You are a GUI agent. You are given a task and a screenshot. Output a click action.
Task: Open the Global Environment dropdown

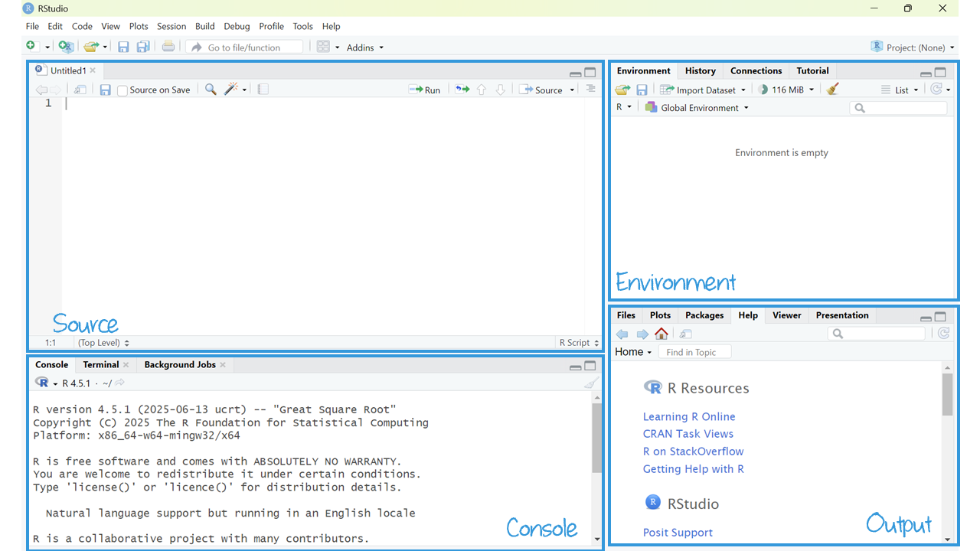point(697,108)
